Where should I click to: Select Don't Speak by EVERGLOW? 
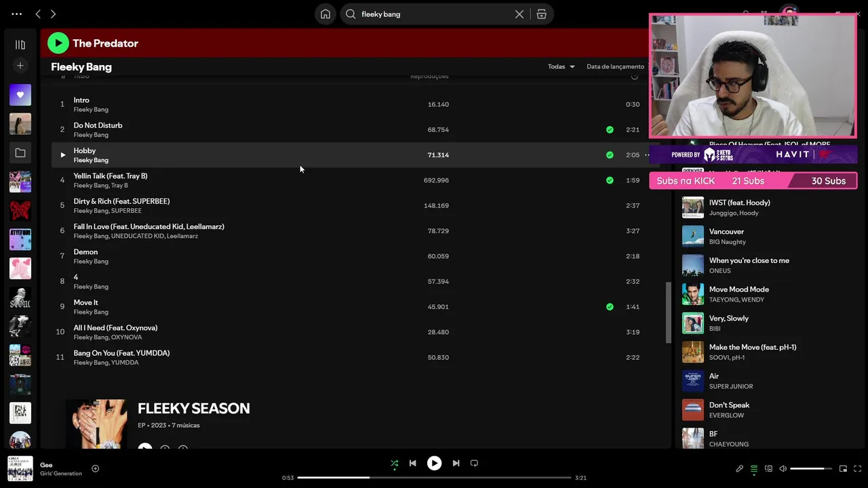point(729,405)
